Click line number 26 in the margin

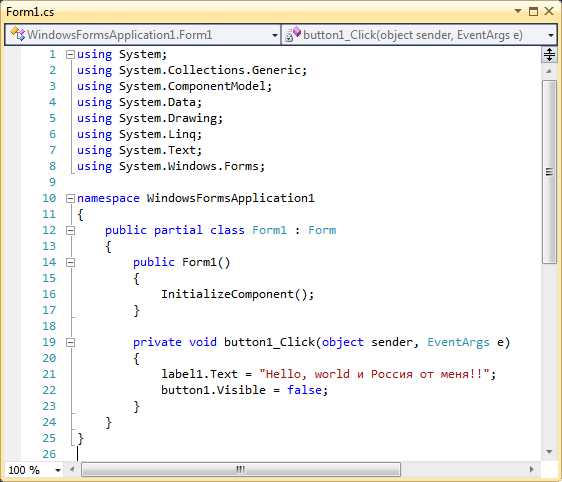[49, 454]
